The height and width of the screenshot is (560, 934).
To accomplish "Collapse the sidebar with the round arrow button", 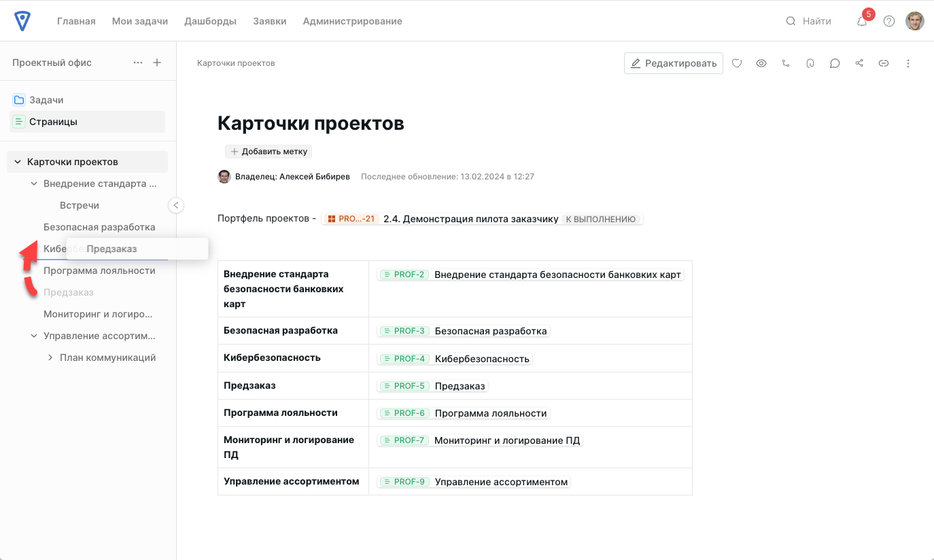I will (176, 205).
